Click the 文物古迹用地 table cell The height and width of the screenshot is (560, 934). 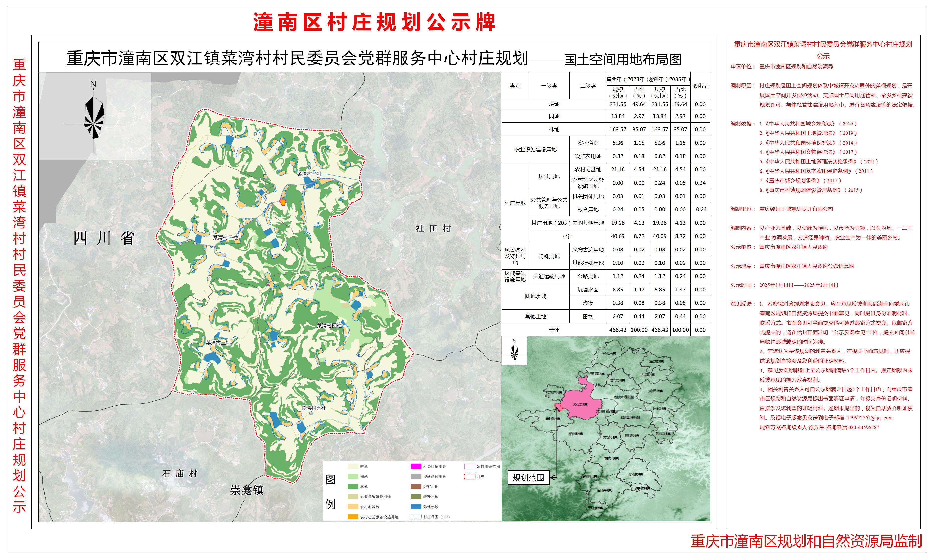(x=588, y=249)
